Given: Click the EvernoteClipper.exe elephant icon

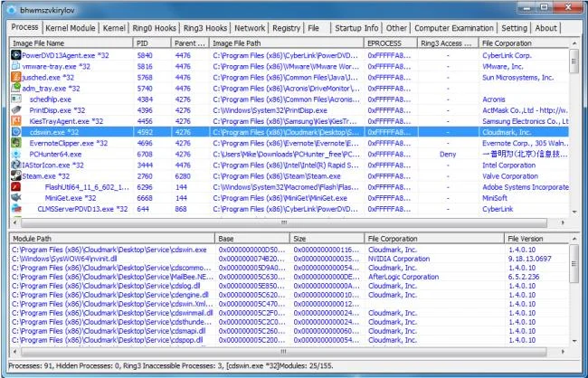Looking at the screenshot, I should [15, 143].
